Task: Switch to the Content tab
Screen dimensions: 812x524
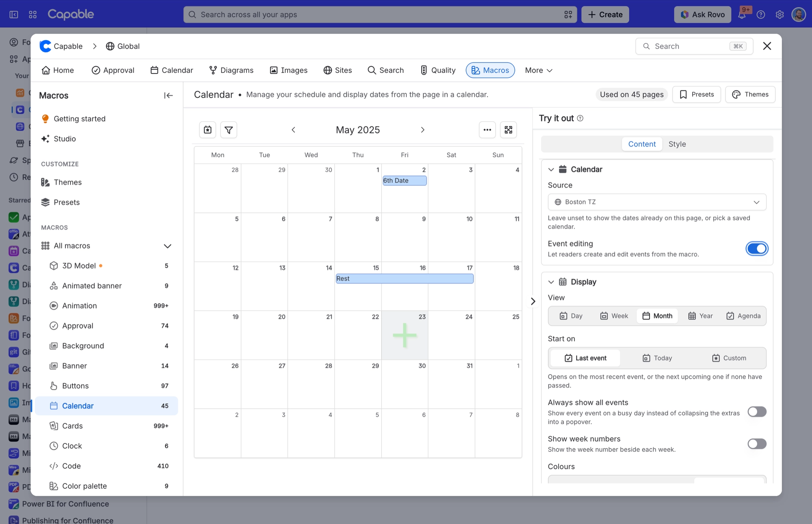Action: 642,144
